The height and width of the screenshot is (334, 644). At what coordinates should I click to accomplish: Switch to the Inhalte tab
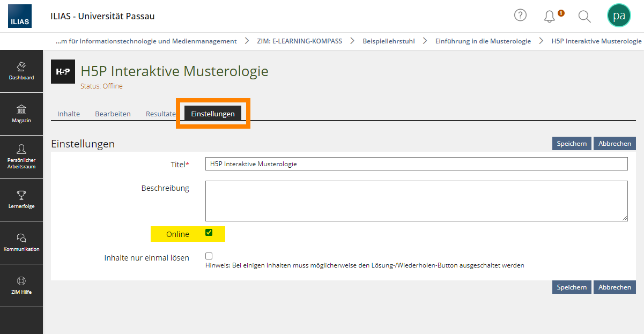coord(69,114)
